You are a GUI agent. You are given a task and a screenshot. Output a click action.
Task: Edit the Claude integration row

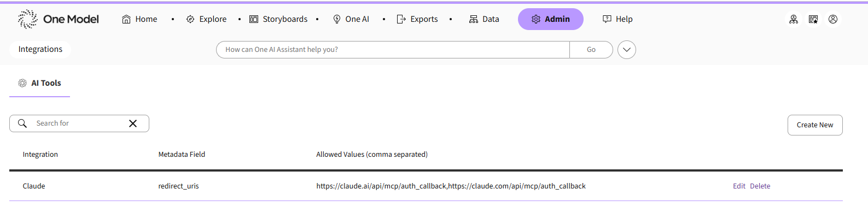click(739, 186)
